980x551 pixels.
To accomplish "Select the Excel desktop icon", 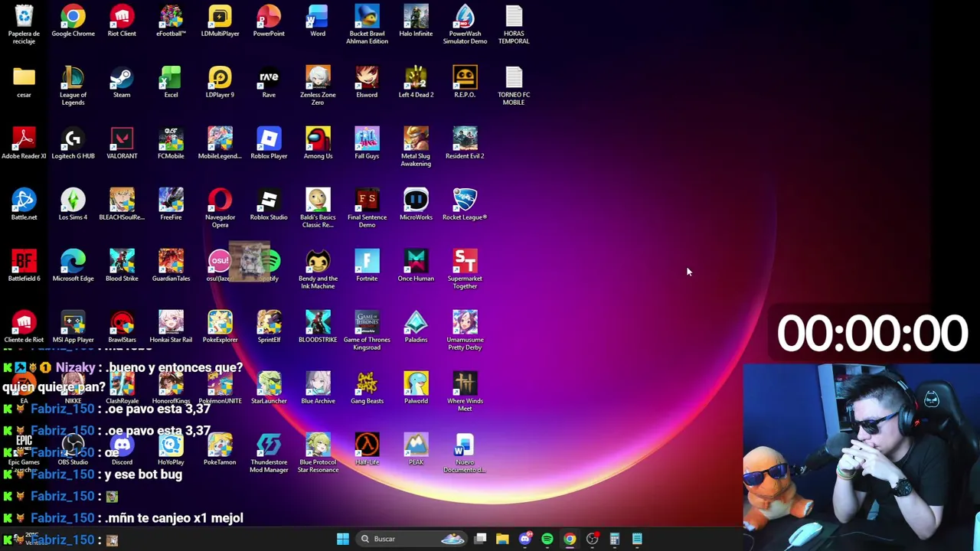I will (171, 83).
